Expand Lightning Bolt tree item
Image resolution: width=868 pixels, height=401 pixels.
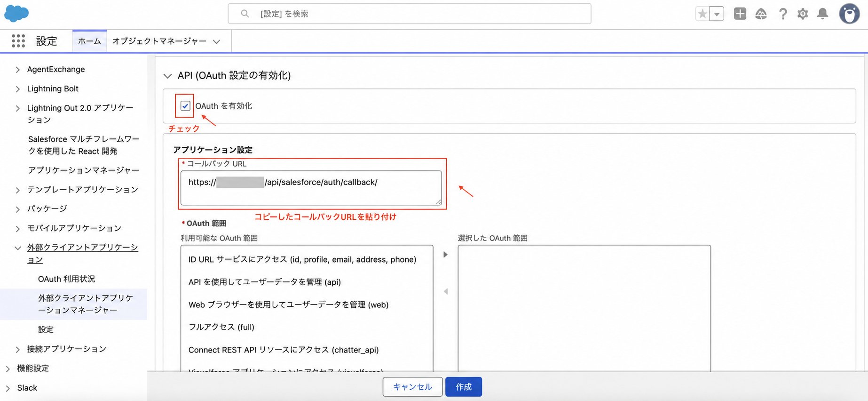(x=17, y=89)
